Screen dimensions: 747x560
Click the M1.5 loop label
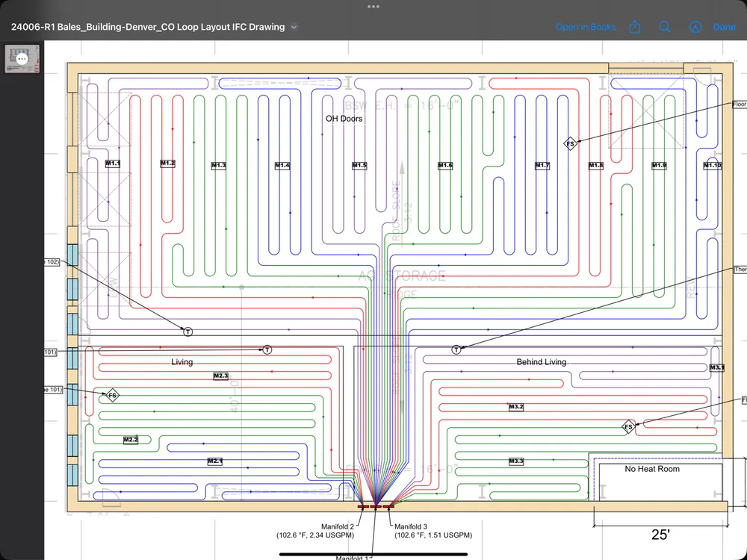[359, 165]
